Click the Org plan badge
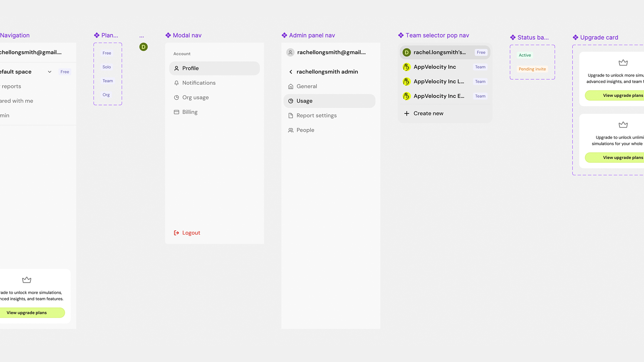 tap(106, 95)
